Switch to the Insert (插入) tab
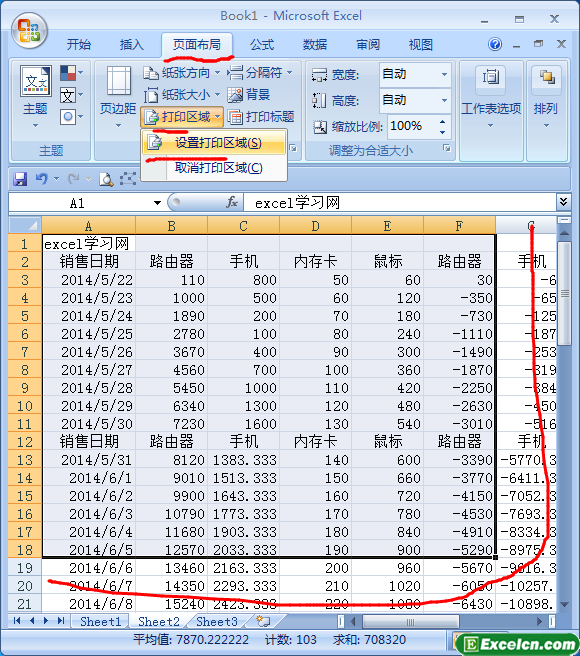 (131, 44)
